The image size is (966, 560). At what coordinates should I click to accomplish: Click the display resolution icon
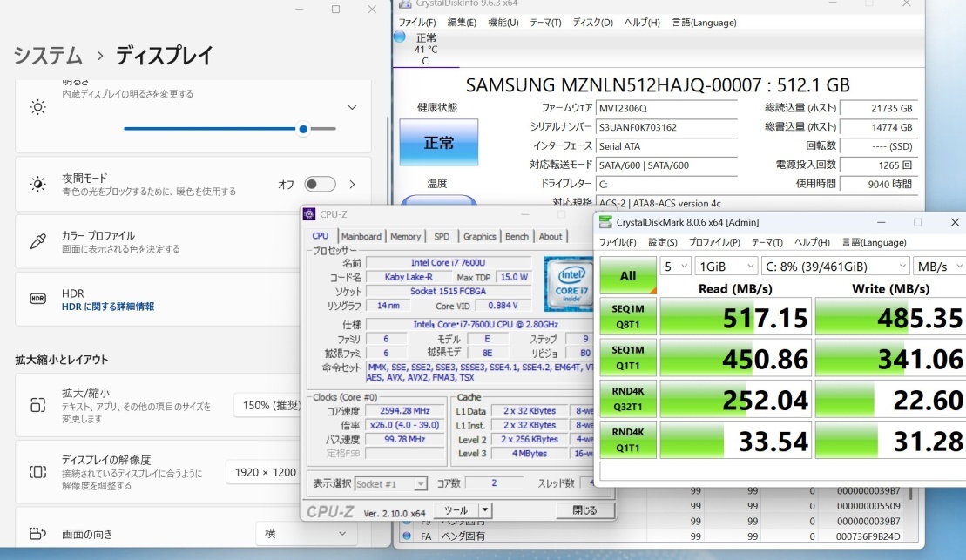tap(37, 471)
